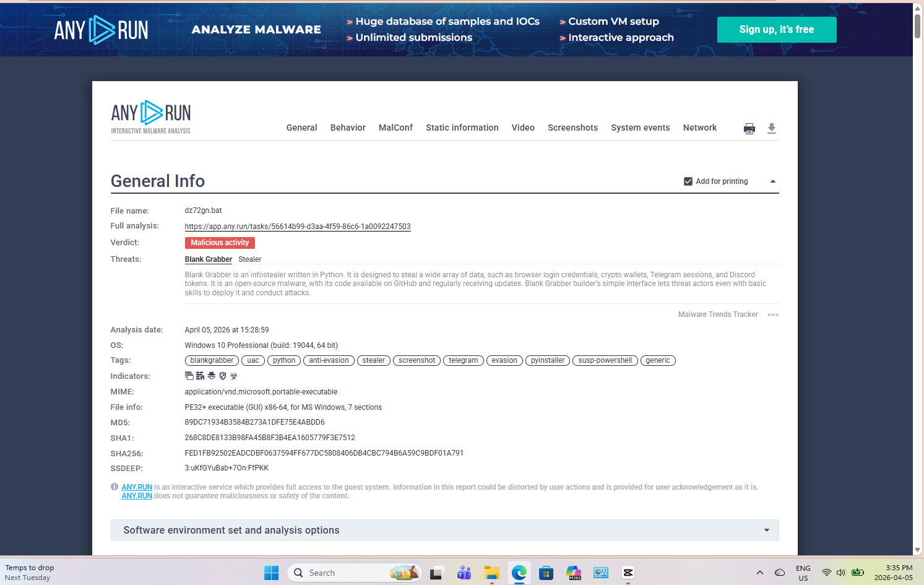This screenshot has height=585, width=924.
Task: Click the second ANY.RUN disclaimer link
Action: point(137,496)
